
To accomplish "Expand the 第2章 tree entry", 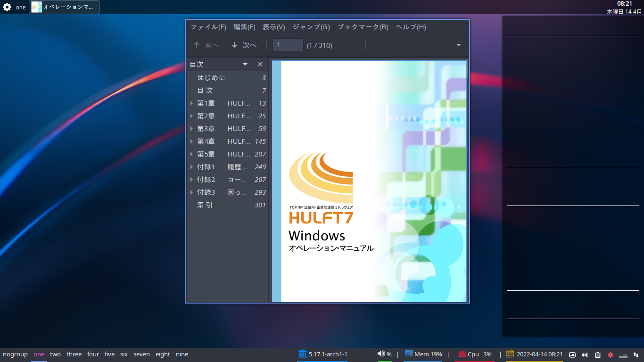I will (x=191, y=116).
